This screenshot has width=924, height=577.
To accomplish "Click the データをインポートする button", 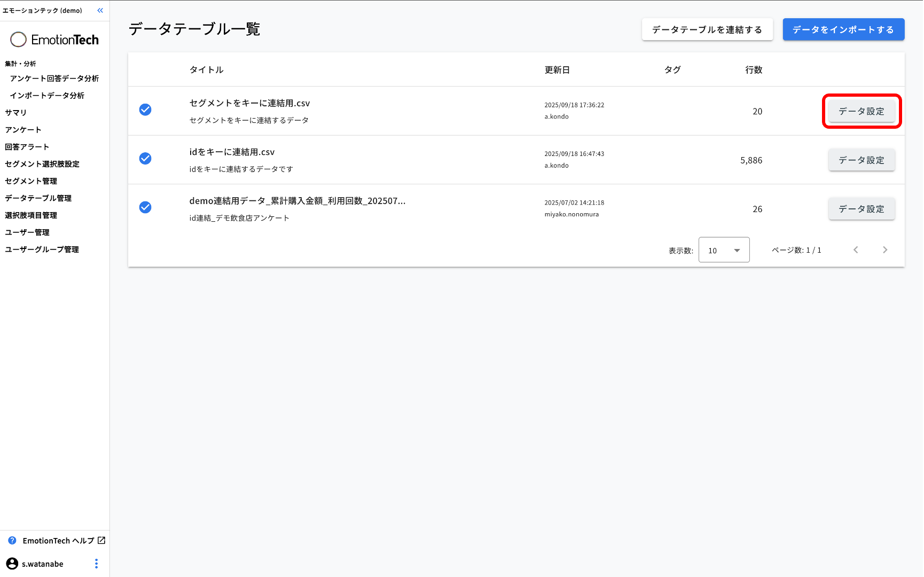I will pyautogui.click(x=843, y=30).
